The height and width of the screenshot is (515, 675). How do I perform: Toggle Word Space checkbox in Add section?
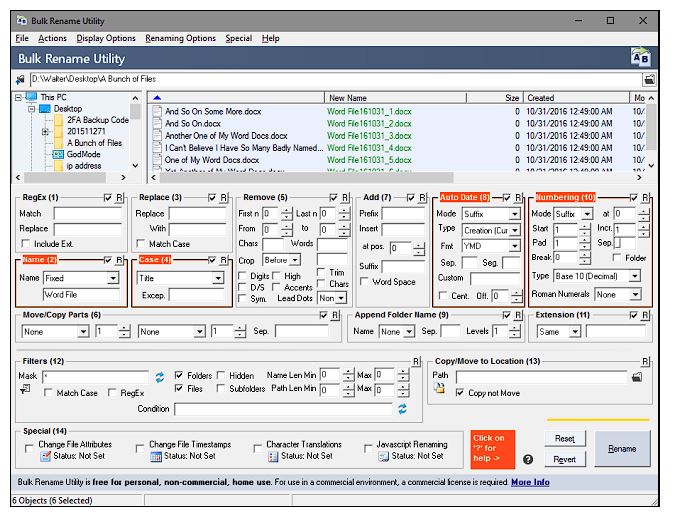364,281
